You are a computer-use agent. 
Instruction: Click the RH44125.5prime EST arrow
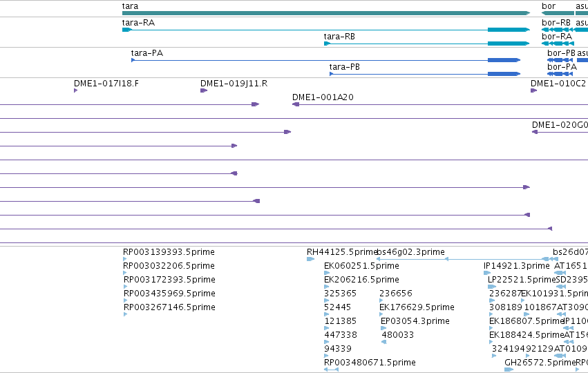coord(310,259)
